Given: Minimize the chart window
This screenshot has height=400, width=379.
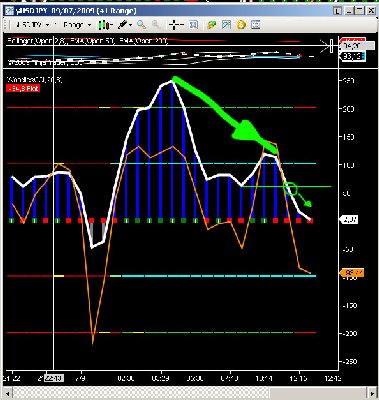Looking at the screenshot, I should coord(349,11).
